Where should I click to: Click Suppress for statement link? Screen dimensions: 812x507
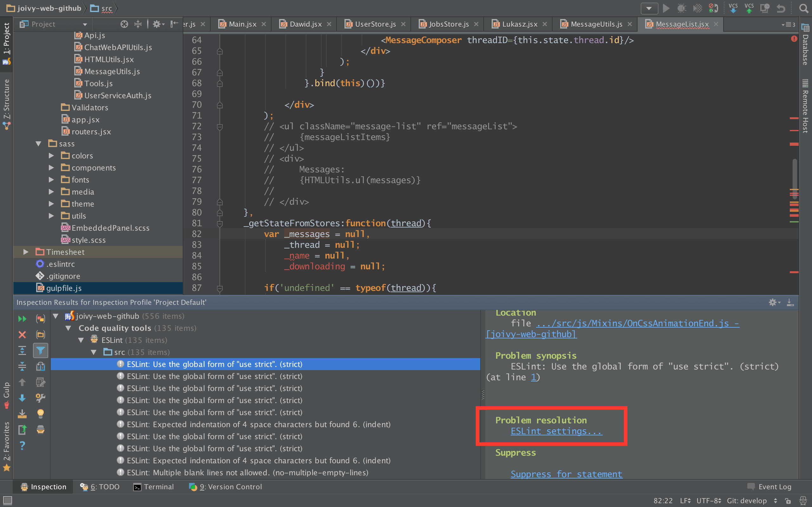click(x=566, y=474)
